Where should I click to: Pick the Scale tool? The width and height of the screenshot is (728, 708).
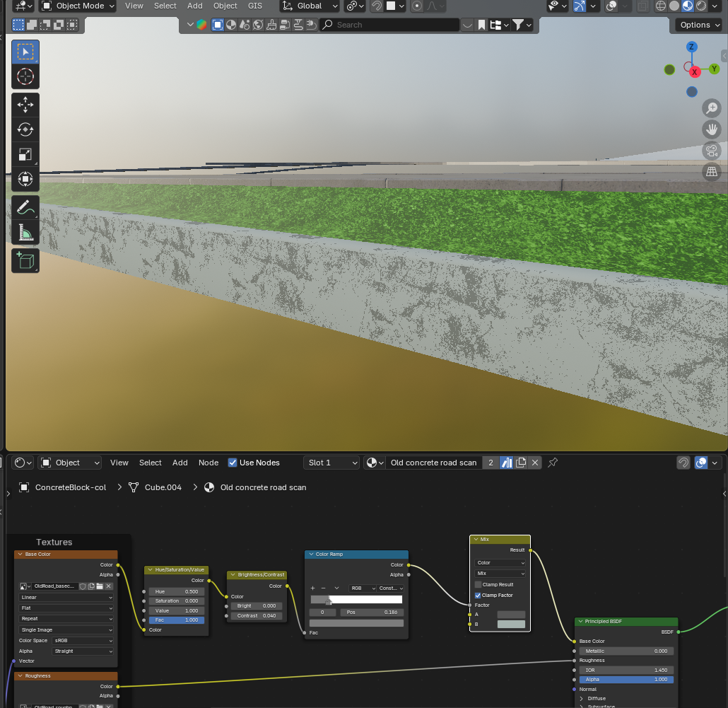click(25, 154)
